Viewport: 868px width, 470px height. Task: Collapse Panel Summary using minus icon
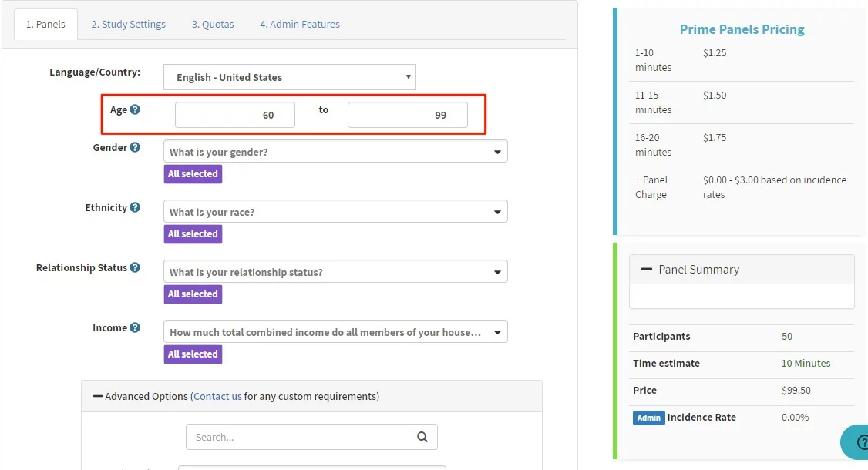(x=646, y=270)
